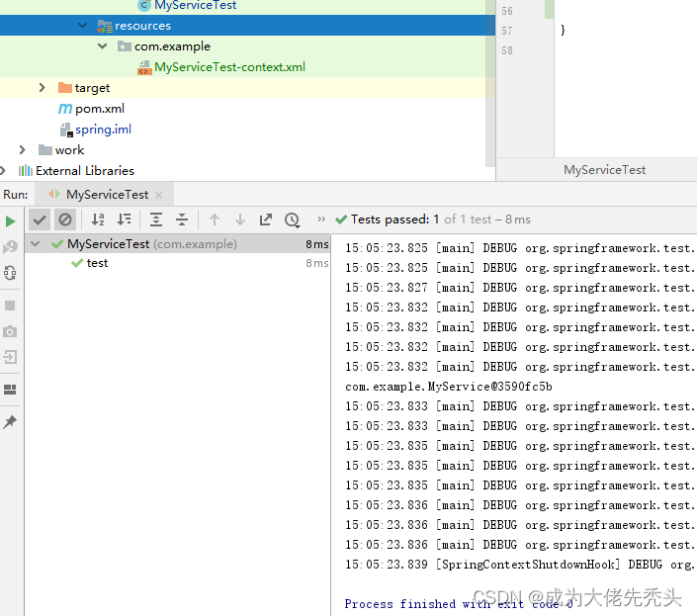Viewport: 697px width, 616px height.
Task: Expand the work folder
Action: (x=22, y=149)
